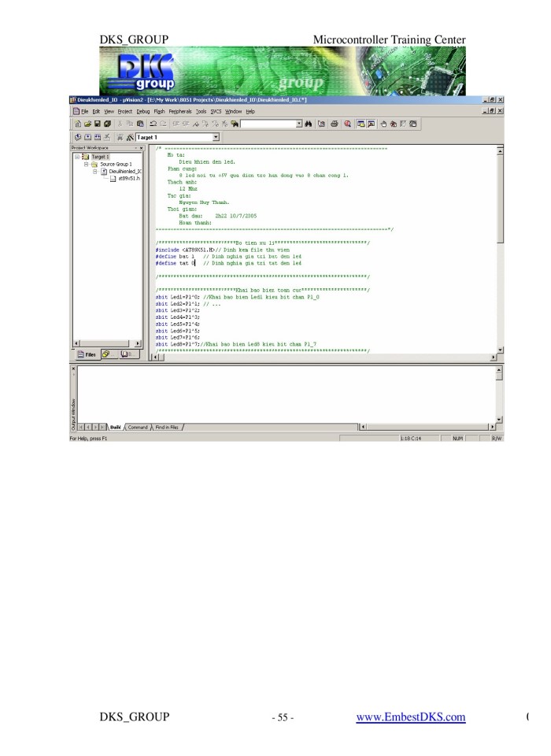
Task: Click the New file toolbar icon
Action: 76,124
